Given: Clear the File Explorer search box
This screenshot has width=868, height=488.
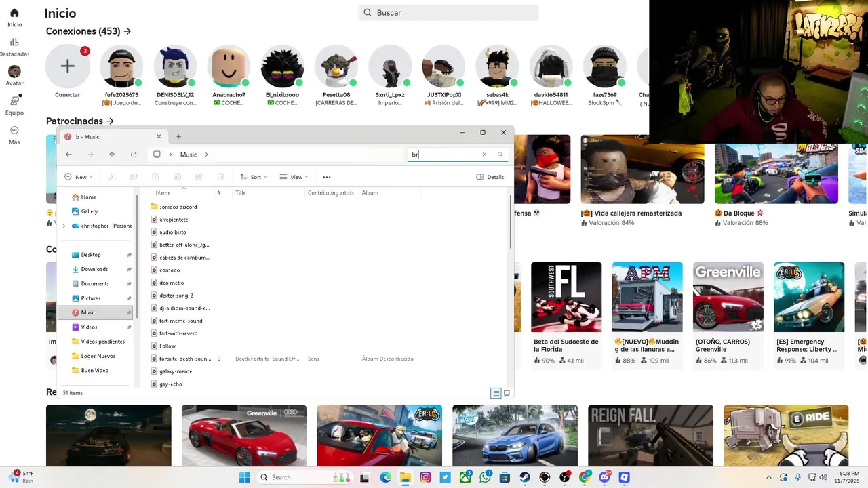Looking at the screenshot, I should coord(484,155).
